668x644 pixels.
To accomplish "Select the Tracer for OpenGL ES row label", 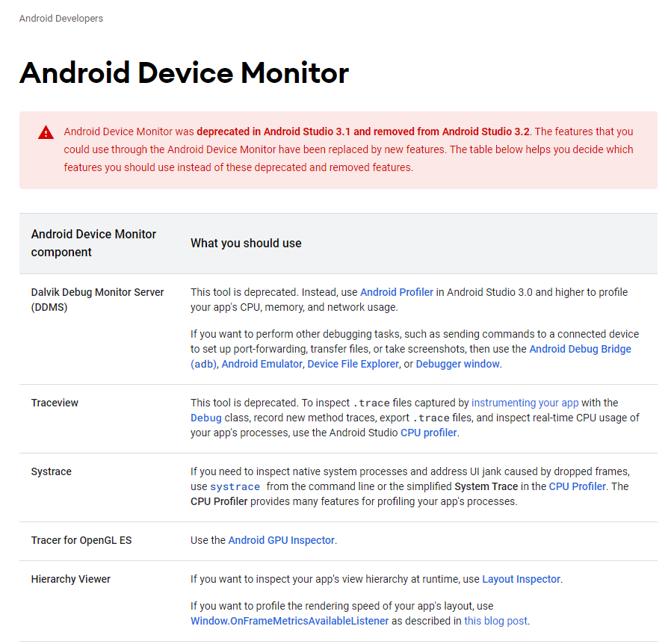I will click(81, 540).
